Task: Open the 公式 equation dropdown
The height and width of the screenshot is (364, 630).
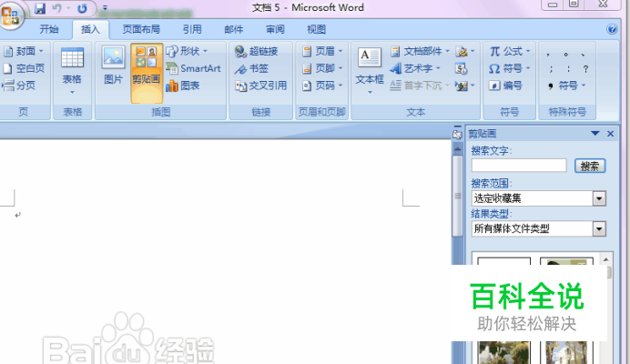Action: tap(510, 51)
